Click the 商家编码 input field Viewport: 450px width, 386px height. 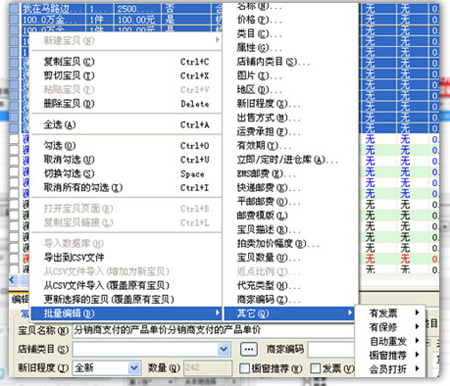click(x=331, y=349)
